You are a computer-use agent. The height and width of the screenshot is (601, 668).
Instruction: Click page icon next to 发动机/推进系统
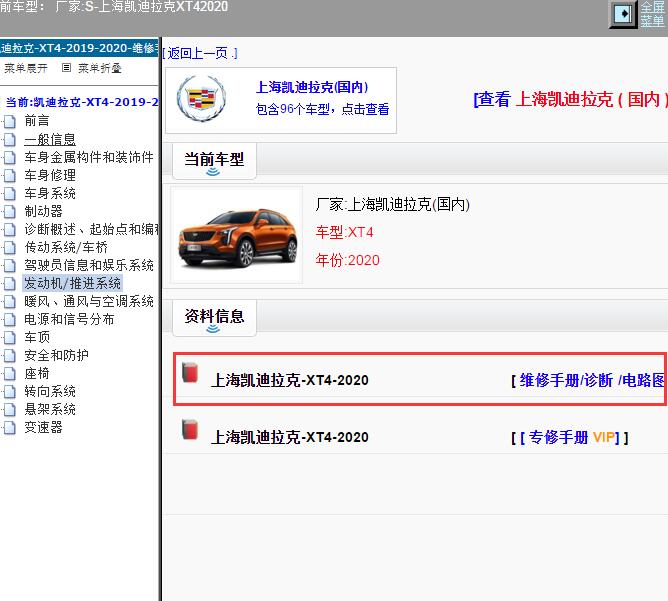[x=9, y=284]
